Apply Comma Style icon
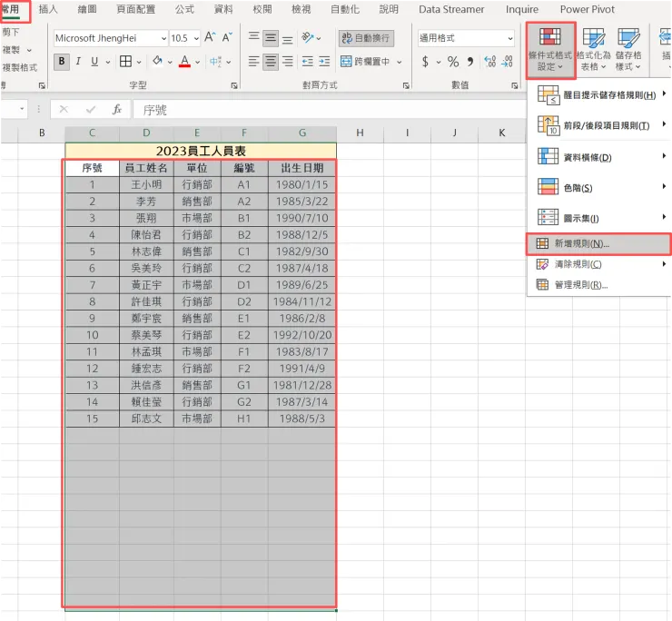This screenshot has height=621, width=672. [470, 62]
